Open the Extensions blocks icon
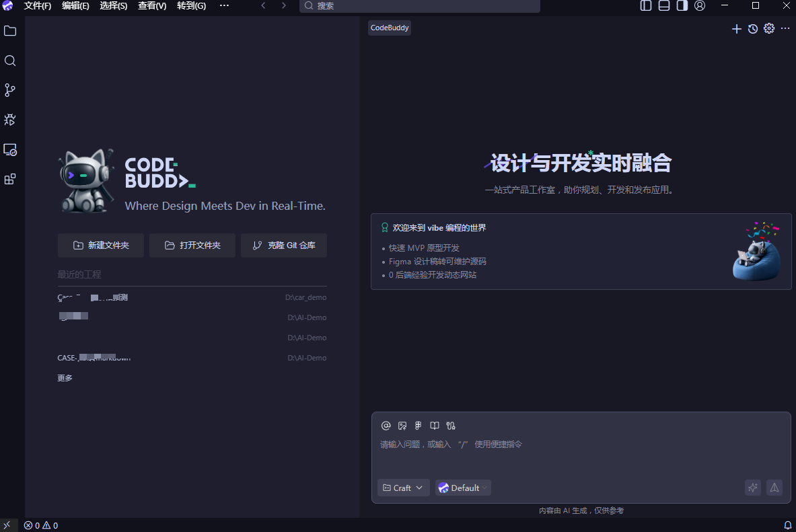This screenshot has width=796, height=532. pos(10,179)
